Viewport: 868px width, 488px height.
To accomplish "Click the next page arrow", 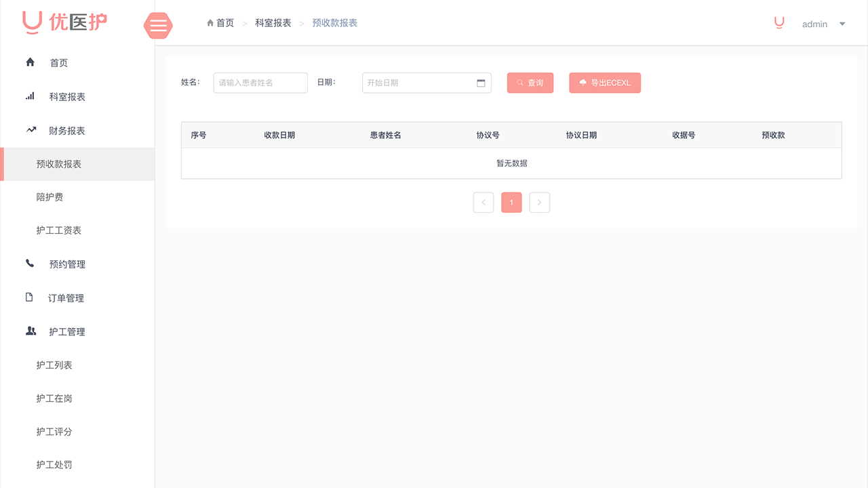I will tap(540, 202).
